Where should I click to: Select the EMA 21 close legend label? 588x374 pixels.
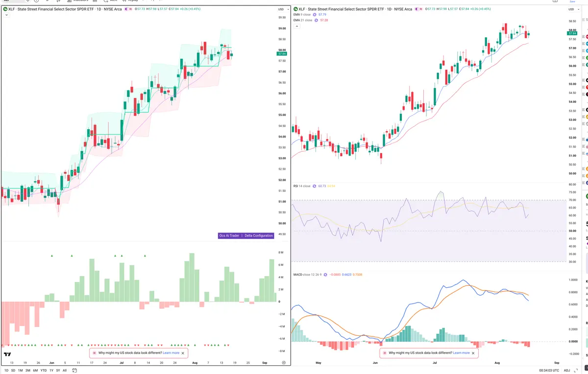pyautogui.click(x=303, y=20)
